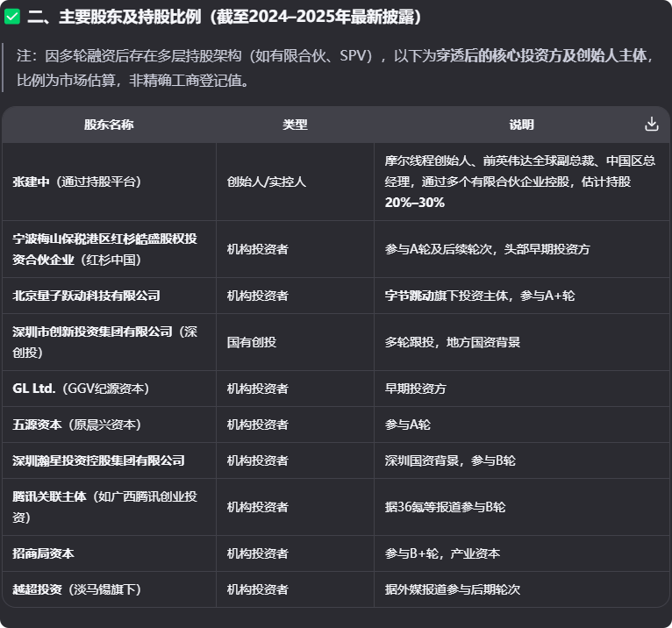This screenshot has height=628, width=672.
Task: Click 机构投资者 in the 五源资本 row
Action: click(x=258, y=425)
